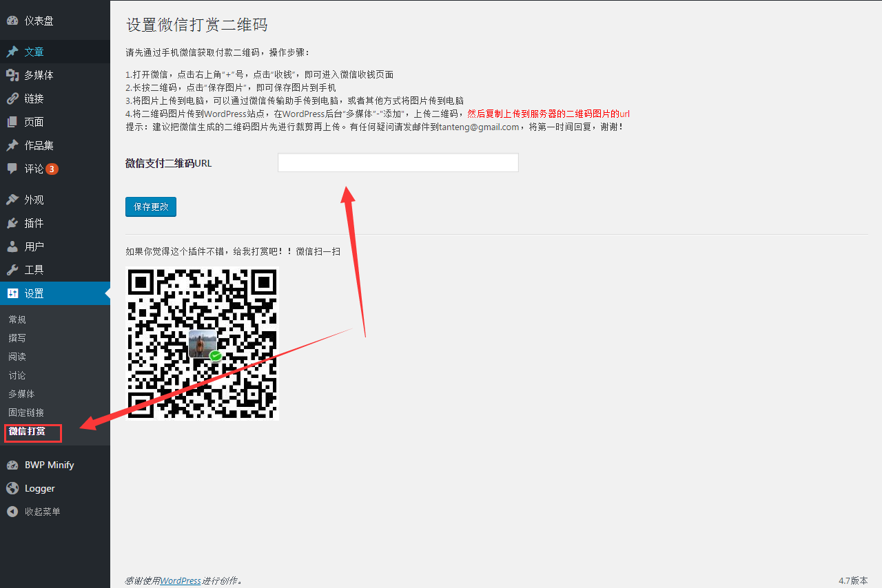
Task: Open the 工具 menu item
Action: pos(55,270)
